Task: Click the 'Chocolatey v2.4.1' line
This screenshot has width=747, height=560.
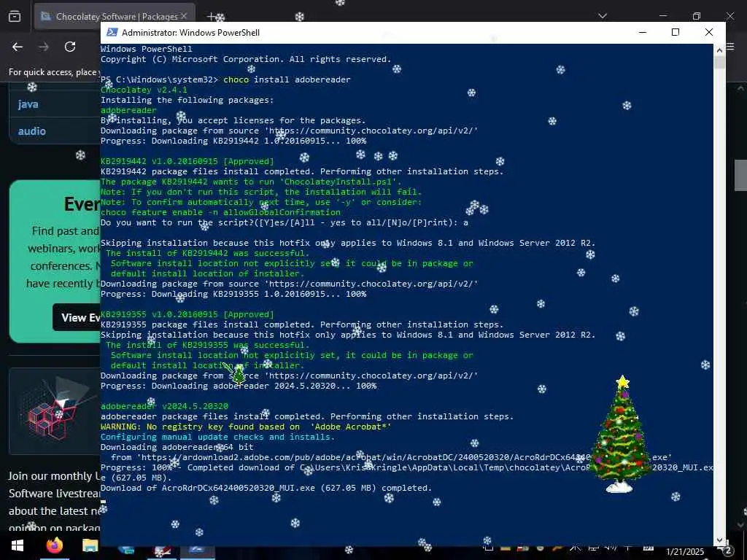Action: [144, 90]
